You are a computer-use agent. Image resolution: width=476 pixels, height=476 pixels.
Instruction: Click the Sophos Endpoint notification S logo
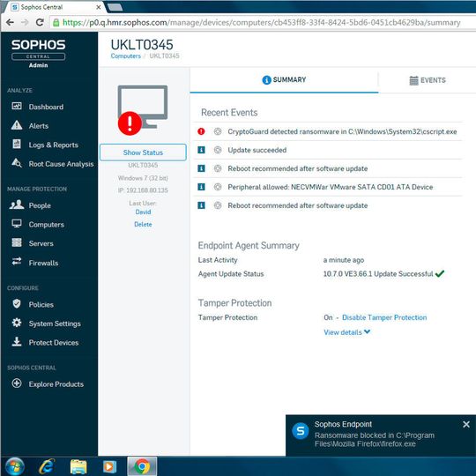[301, 431]
